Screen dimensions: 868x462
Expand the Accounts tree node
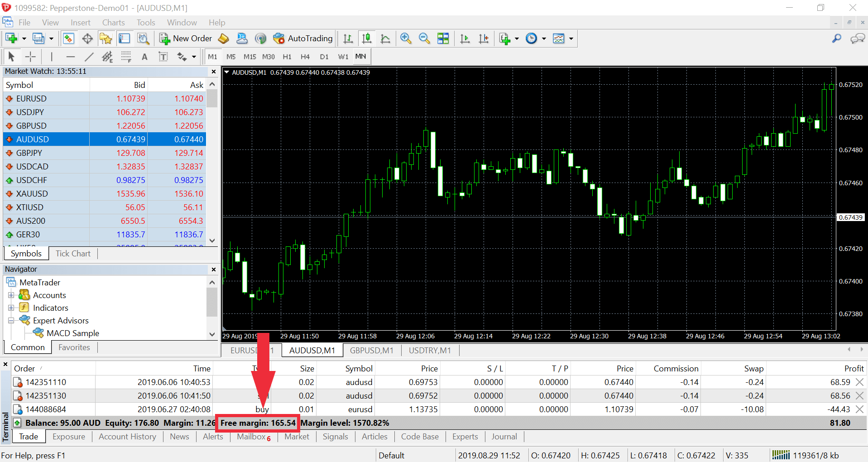[x=11, y=295]
